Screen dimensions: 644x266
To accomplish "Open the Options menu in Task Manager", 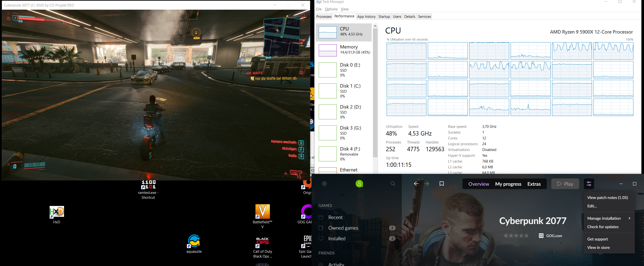I will tap(331, 9).
